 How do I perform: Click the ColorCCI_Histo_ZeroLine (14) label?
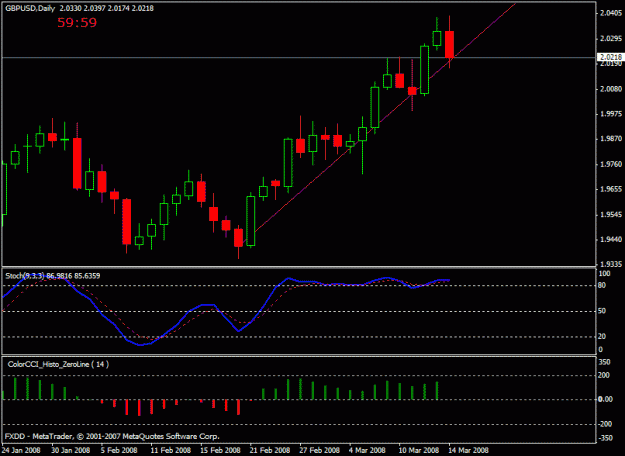[58, 364]
